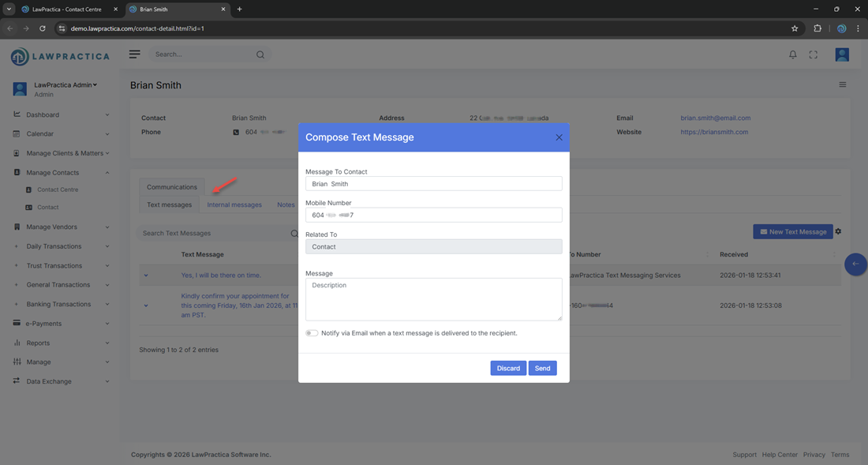
Task: Click the Message description text area
Action: 433,298
